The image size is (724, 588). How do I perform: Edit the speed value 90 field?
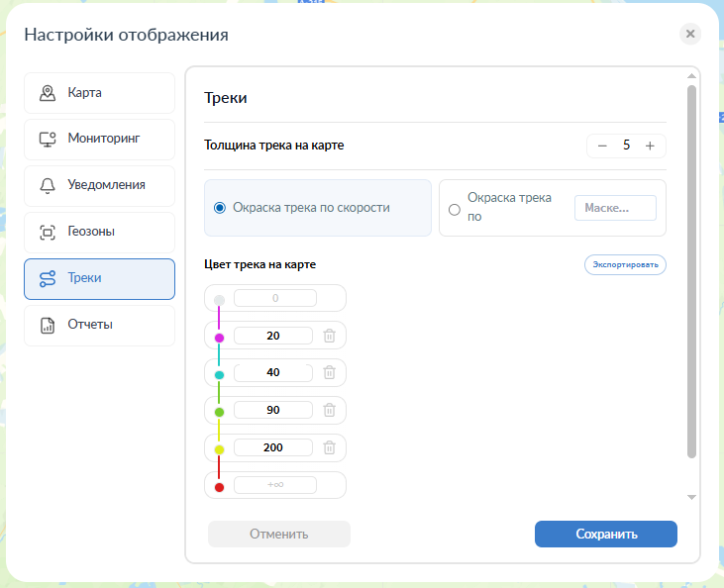[x=273, y=410]
